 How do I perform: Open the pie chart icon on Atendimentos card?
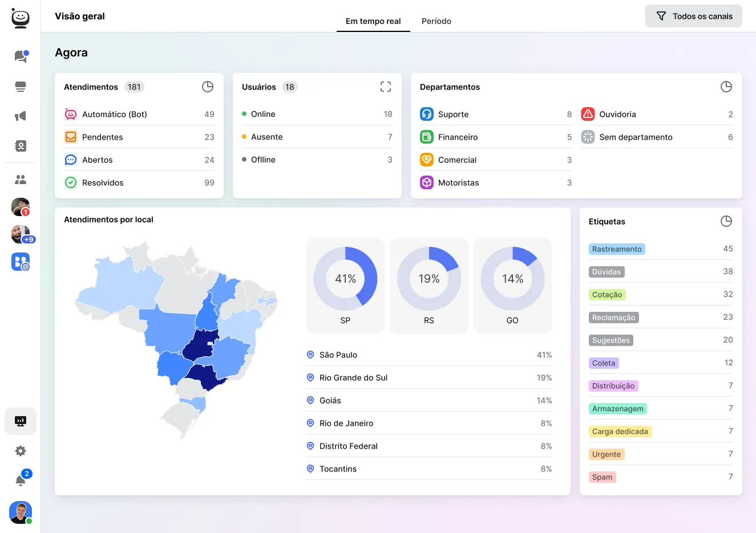pyautogui.click(x=207, y=87)
